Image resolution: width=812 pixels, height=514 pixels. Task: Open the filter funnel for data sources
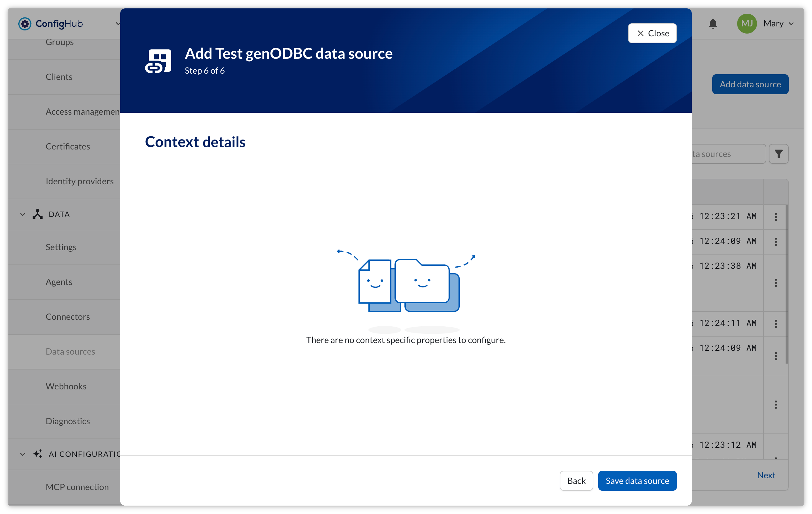(x=778, y=154)
